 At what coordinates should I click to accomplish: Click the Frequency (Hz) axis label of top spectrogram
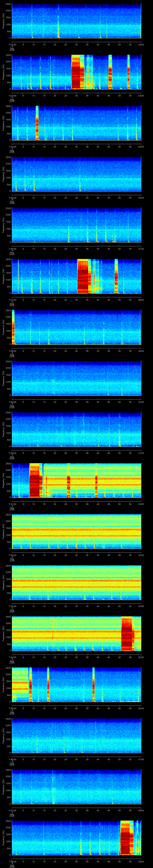click(x=3, y=21)
